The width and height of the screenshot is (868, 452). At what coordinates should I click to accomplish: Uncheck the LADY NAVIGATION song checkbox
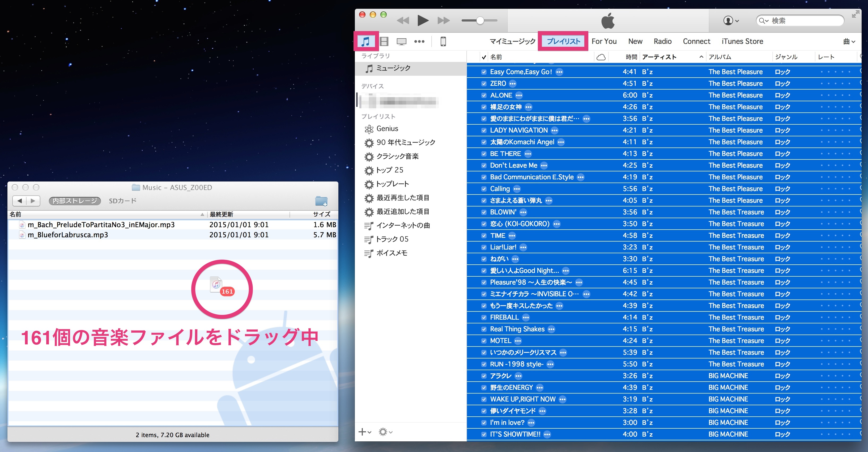tap(484, 130)
